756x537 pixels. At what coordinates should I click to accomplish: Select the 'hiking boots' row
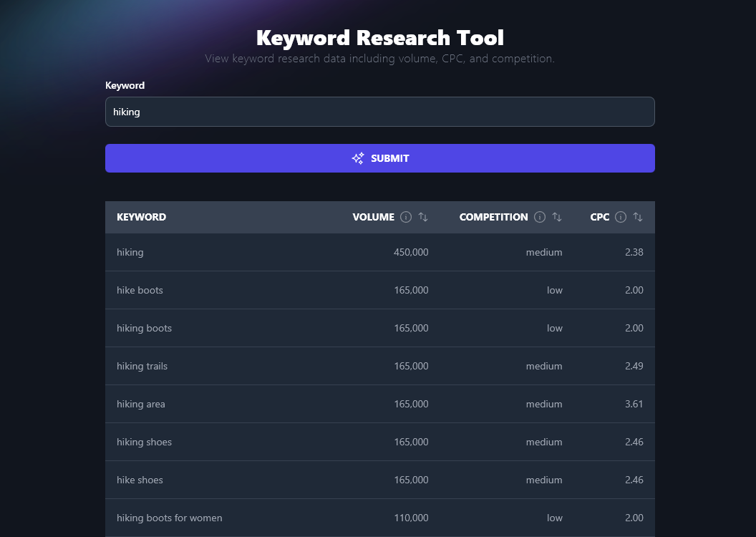(379, 328)
